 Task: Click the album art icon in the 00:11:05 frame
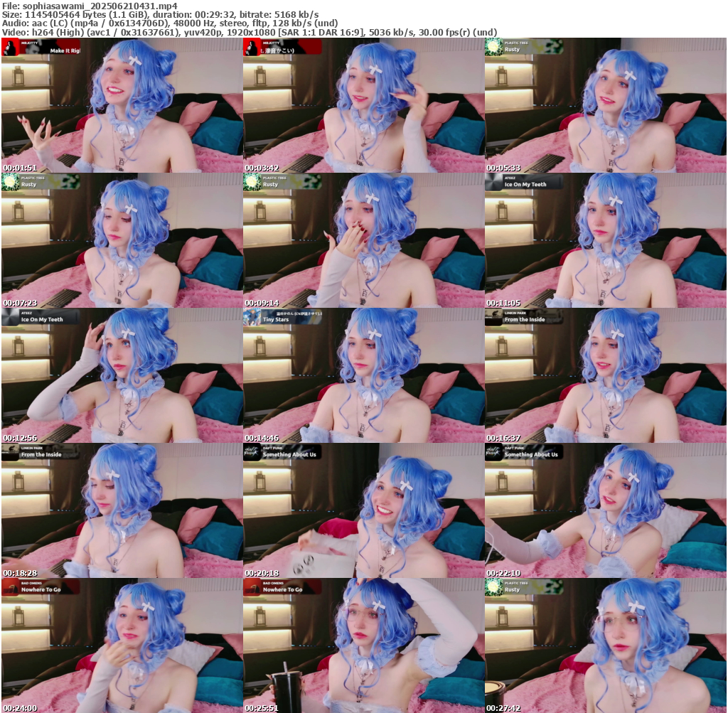click(x=494, y=182)
